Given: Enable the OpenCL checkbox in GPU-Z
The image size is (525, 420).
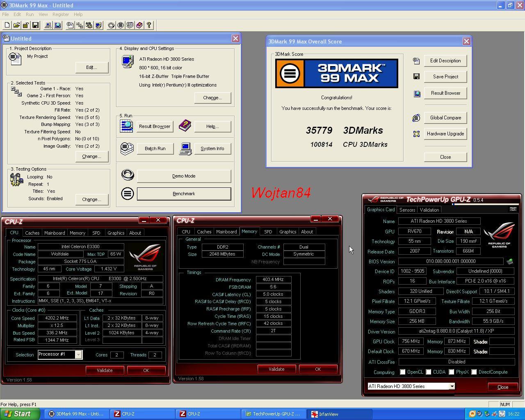Looking at the screenshot, I should pos(402,372).
